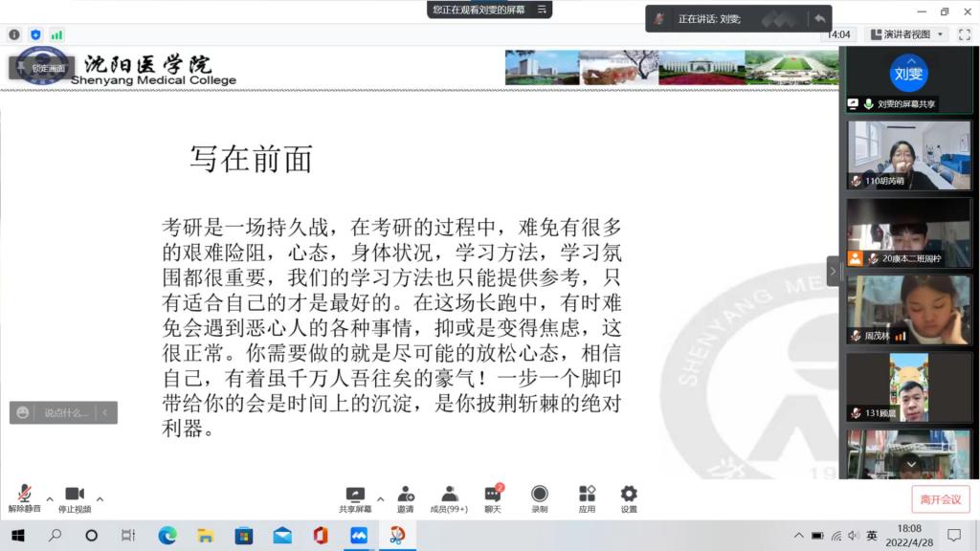Viewport: 980px width, 551px height.
Task: Expand audio options arrow beside 解除静音
Action: pyautogui.click(x=49, y=498)
